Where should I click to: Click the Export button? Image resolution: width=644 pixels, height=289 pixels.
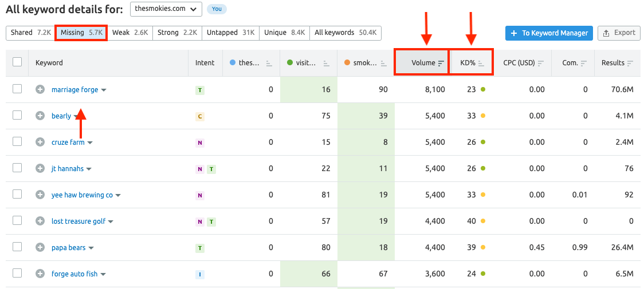619,33
